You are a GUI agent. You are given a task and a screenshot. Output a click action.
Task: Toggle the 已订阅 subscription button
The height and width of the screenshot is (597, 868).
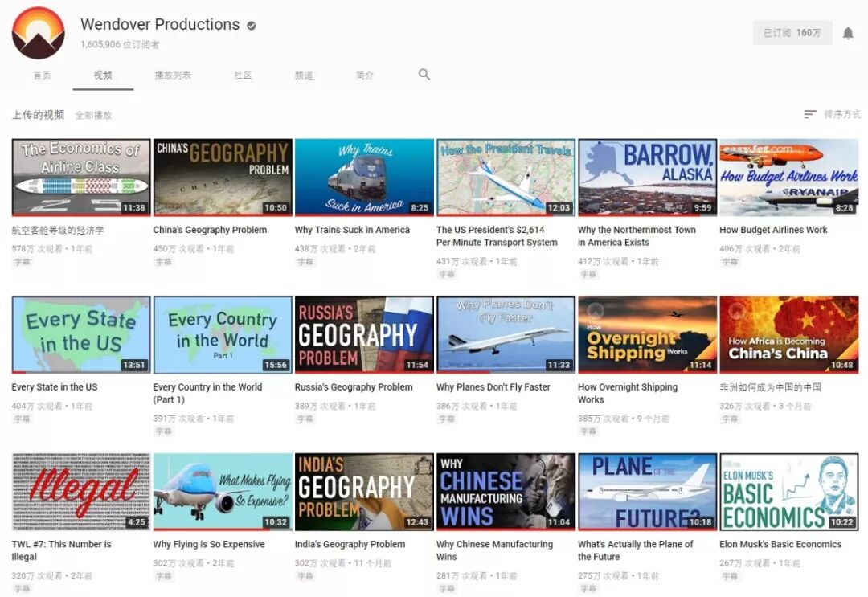pos(792,33)
